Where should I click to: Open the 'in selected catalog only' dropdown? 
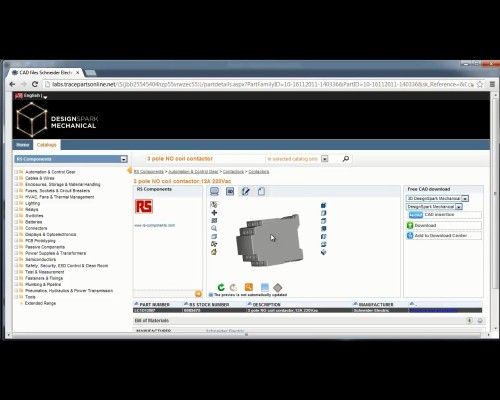coord(325,159)
